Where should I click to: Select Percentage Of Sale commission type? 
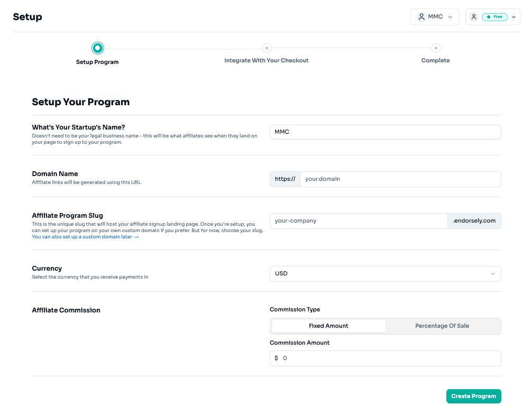442,326
